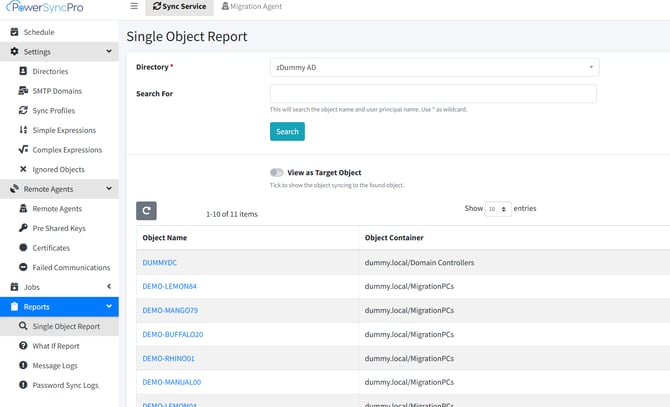Open the Directories page
The height and width of the screenshot is (407, 670).
point(50,71)
